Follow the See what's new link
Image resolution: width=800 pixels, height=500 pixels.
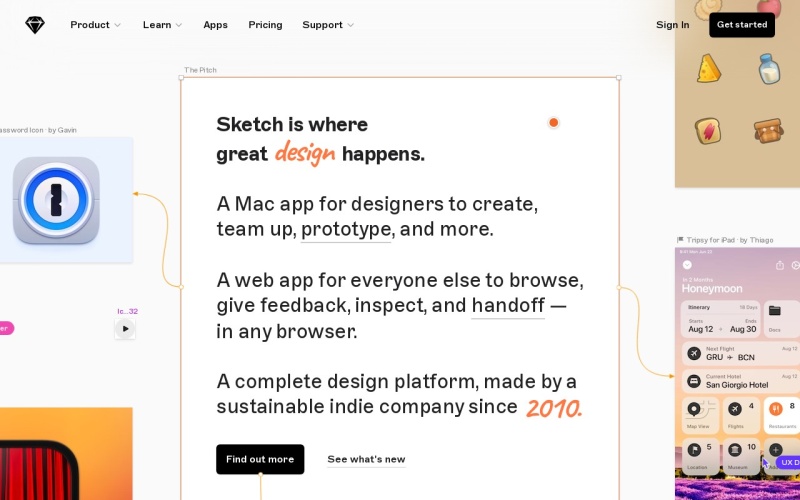tap(366, 459)
